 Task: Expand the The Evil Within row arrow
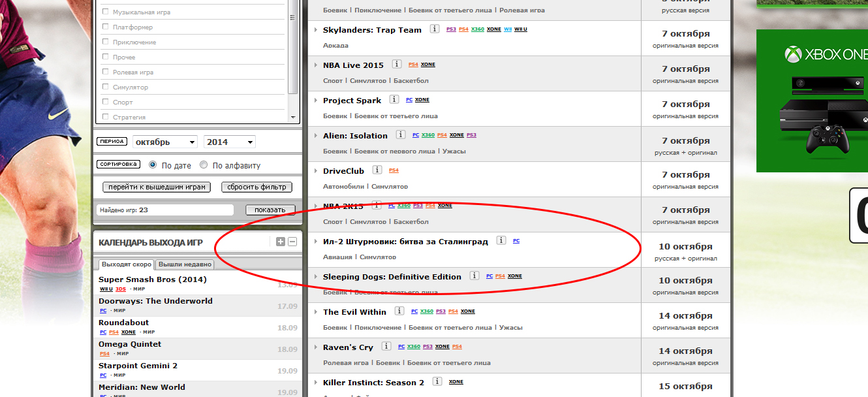(x=315, y=312)
